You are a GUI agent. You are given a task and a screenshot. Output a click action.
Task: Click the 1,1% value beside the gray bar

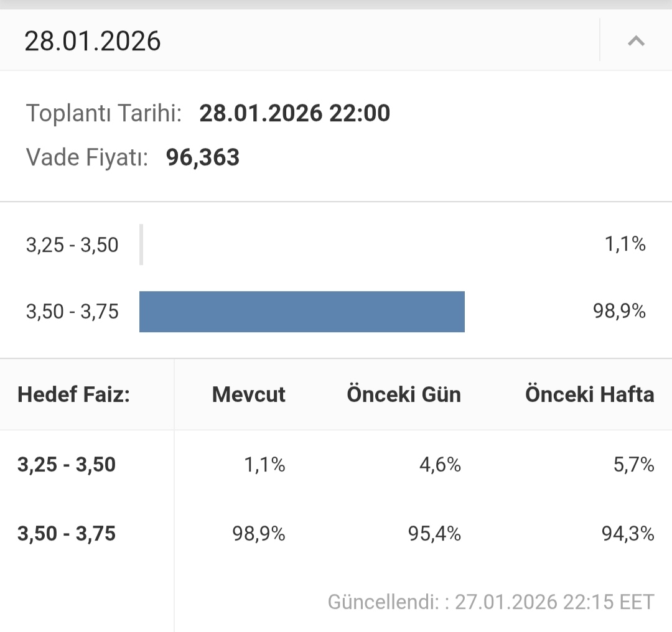pos(625,244)
